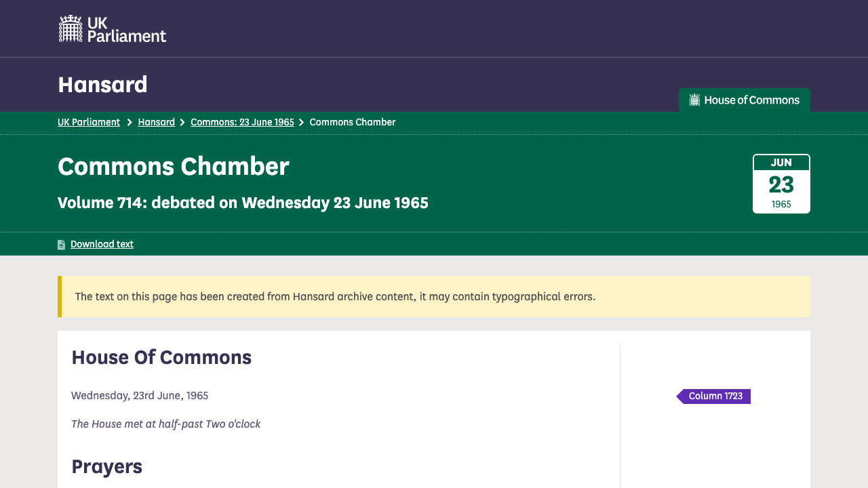Click the Download text link
Screen dimensions: 868x488
pyautogui.click(x=102, y=244)
